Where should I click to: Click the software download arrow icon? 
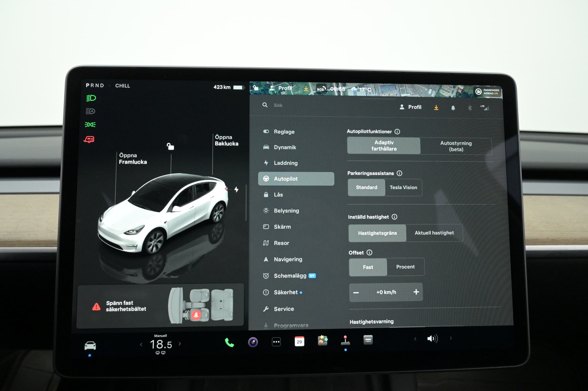coord(436,107)
